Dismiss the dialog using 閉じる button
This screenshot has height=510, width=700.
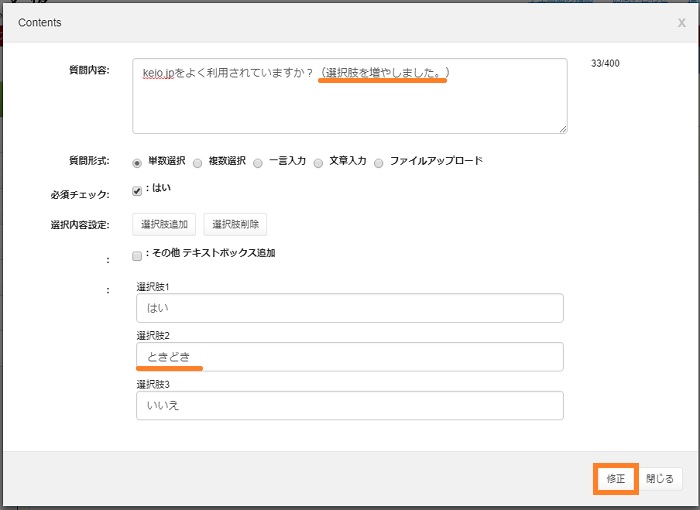(661, 479)
